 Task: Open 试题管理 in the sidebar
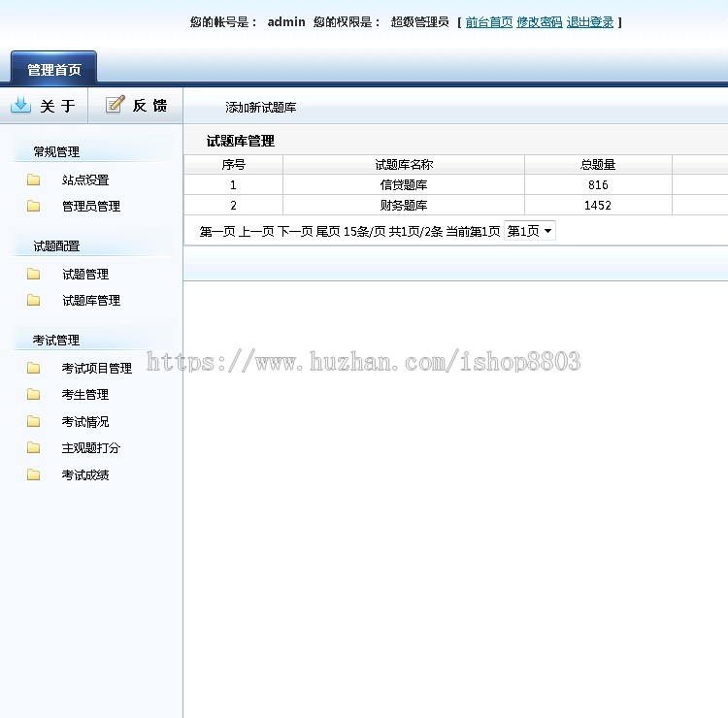[x=85, y=275]
